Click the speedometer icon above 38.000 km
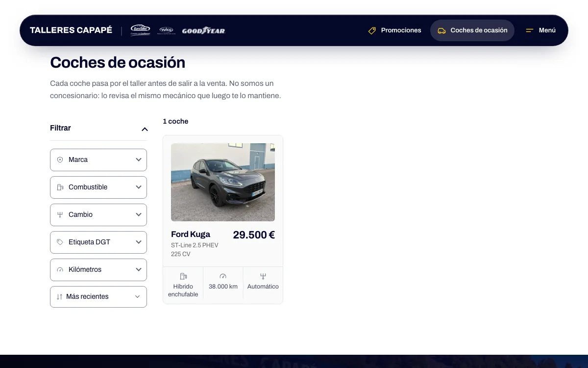This screenshot has width=588, height=368. coord(223,276)
